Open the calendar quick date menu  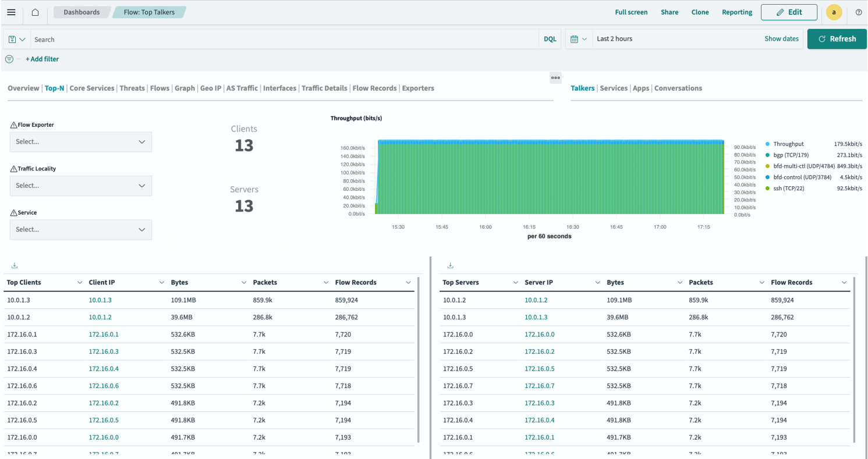click(x=578, y=39)
